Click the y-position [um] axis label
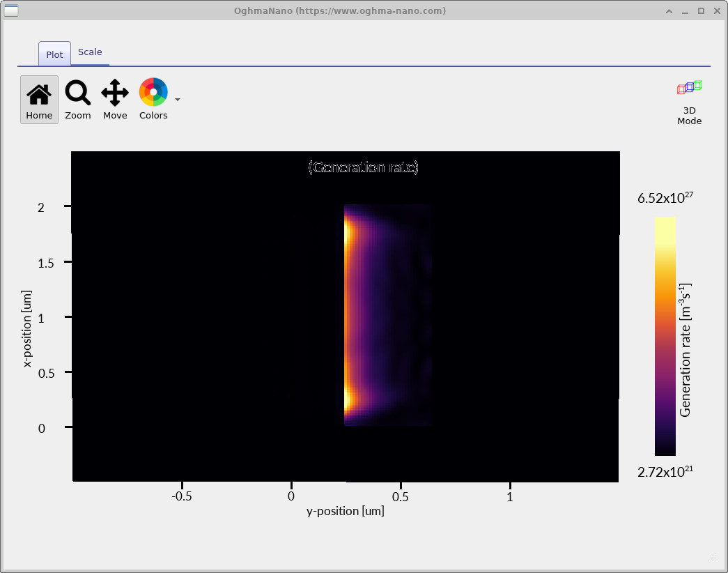728x573 pixels. coord(345,511)
